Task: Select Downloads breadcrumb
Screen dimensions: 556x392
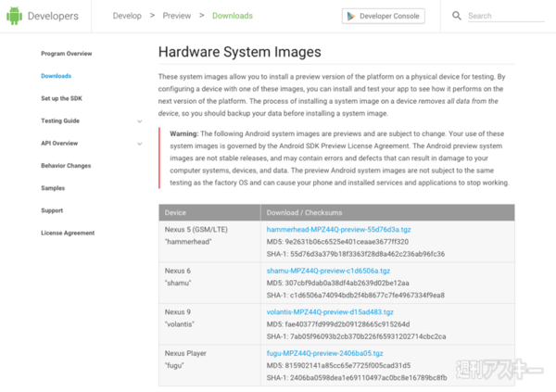Action: [233, 16]
